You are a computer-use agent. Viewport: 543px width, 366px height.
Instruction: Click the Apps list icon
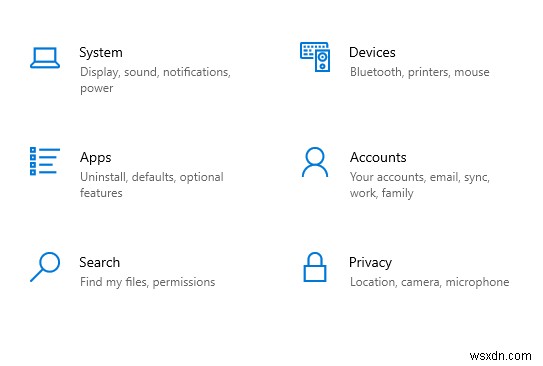point(45,161)
